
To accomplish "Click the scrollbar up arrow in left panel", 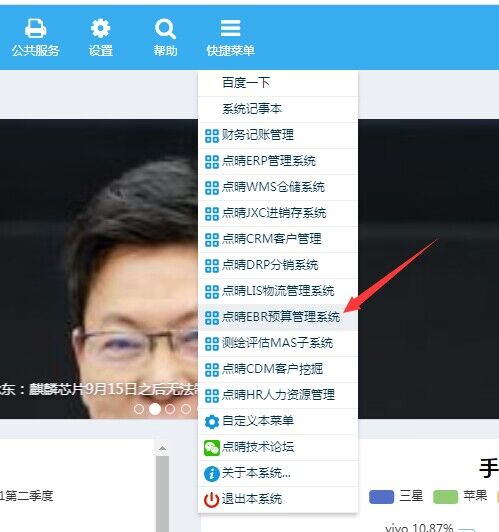I will (162, 449).
